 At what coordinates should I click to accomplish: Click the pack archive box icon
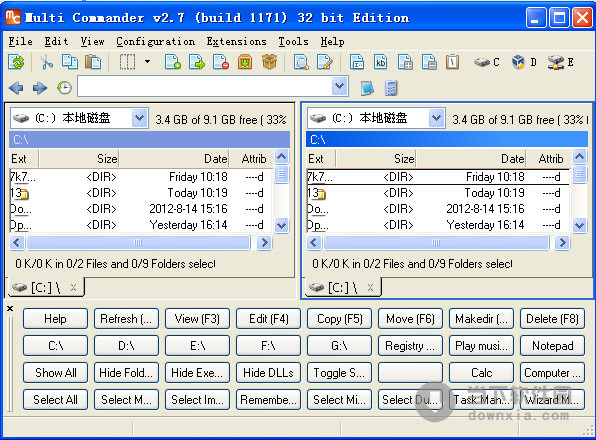[x=245, y=62]
